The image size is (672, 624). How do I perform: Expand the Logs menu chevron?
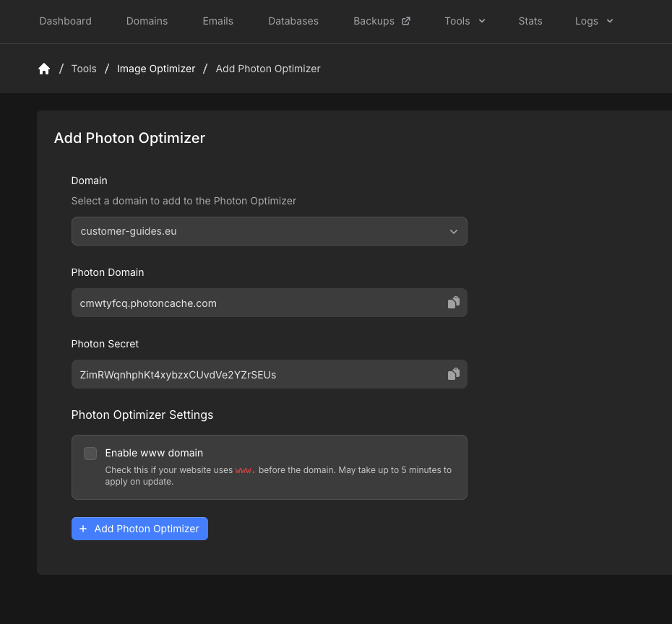(x=610, y=20)
